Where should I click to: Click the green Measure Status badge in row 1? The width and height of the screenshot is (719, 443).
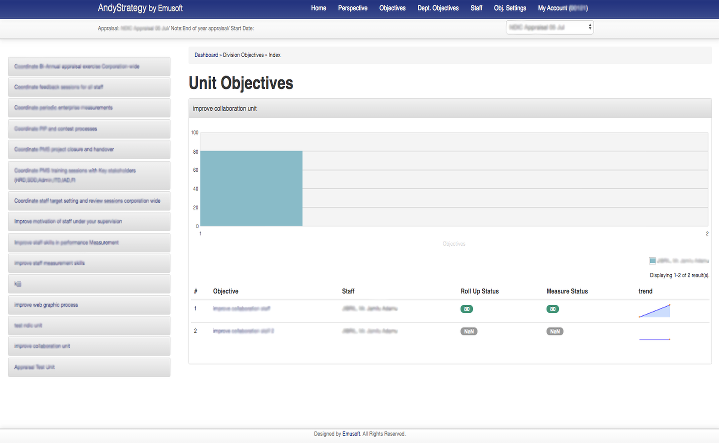[x=553, y=309]
